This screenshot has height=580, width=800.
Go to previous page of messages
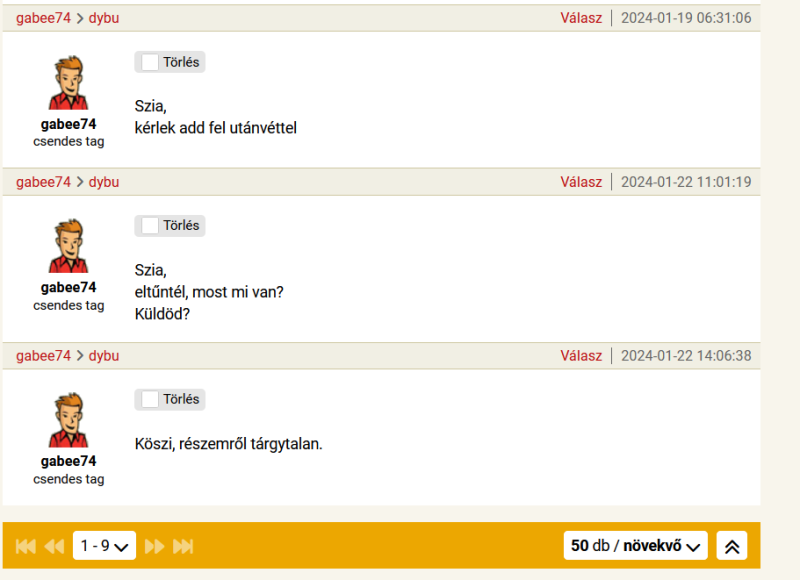[x=54, y=546]
